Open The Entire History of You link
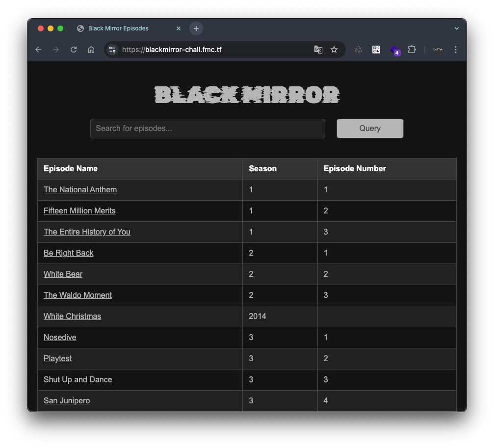This screenshot has width=494, height=448. click(87, 232)
